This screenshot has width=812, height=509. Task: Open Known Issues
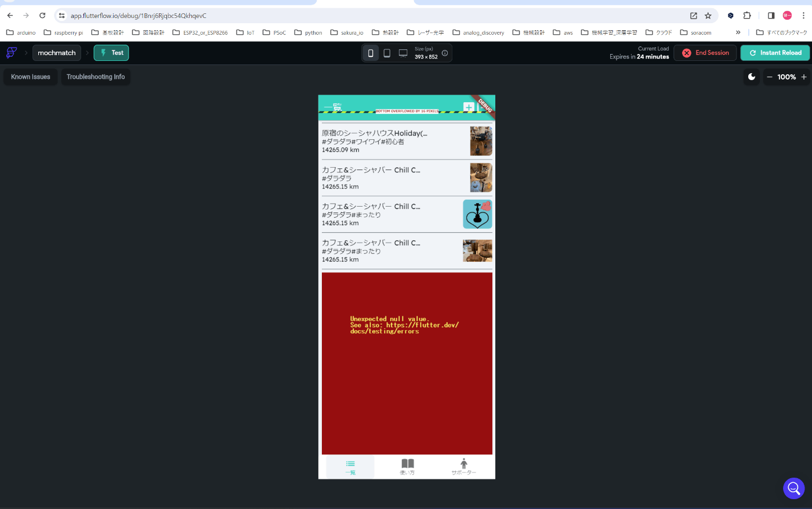tap(31, 77)
